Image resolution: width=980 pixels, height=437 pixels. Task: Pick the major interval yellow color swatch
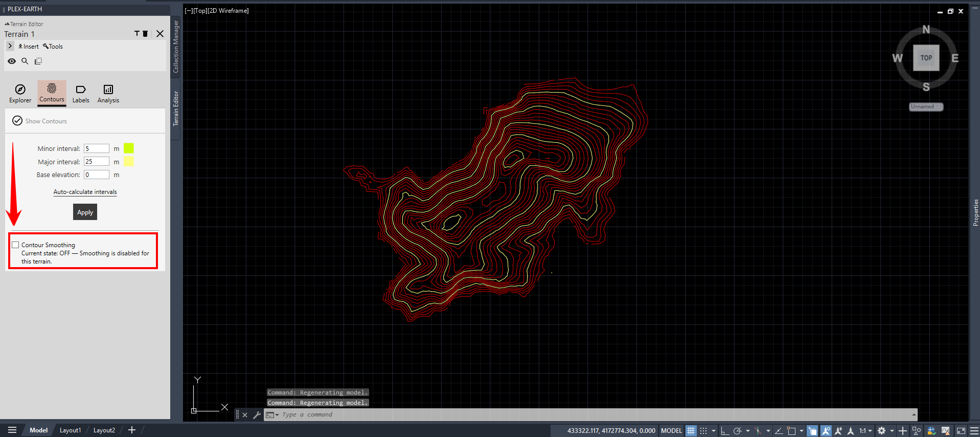[x=129, y=162]
